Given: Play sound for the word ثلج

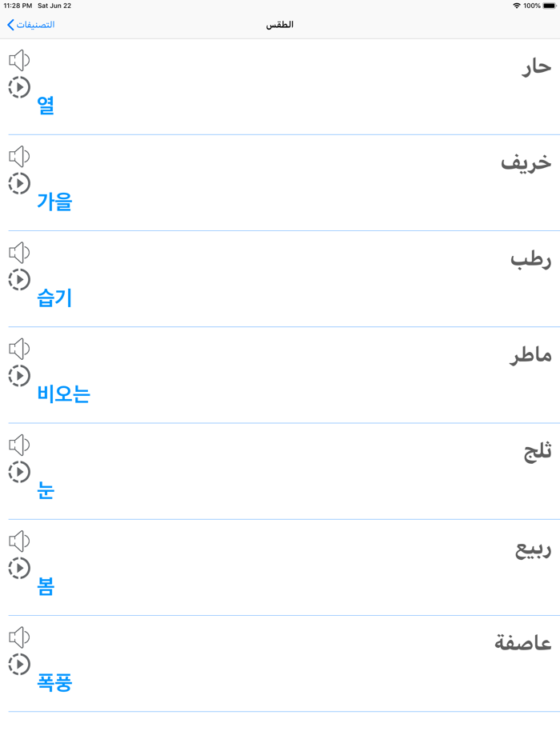Looking at the screenshot, I should (x=18, y=445).
